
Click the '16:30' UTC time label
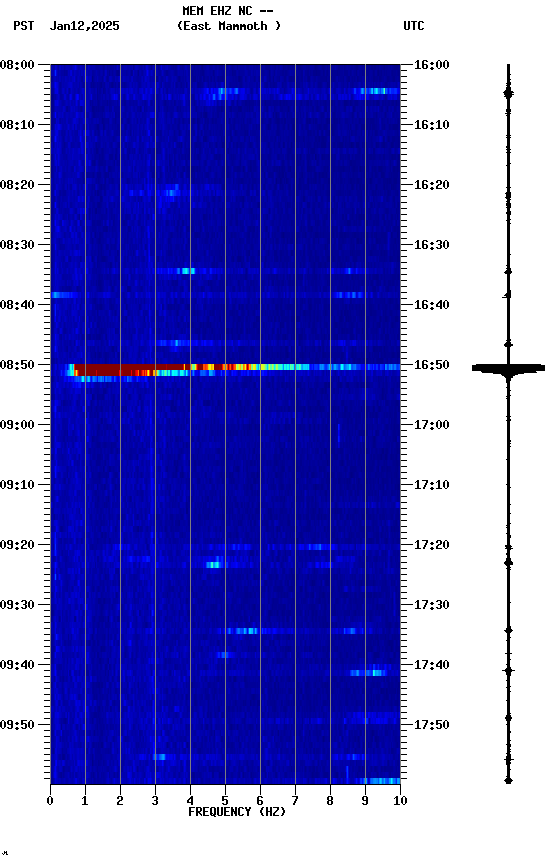pyautogui.click(x=432, y=245)
